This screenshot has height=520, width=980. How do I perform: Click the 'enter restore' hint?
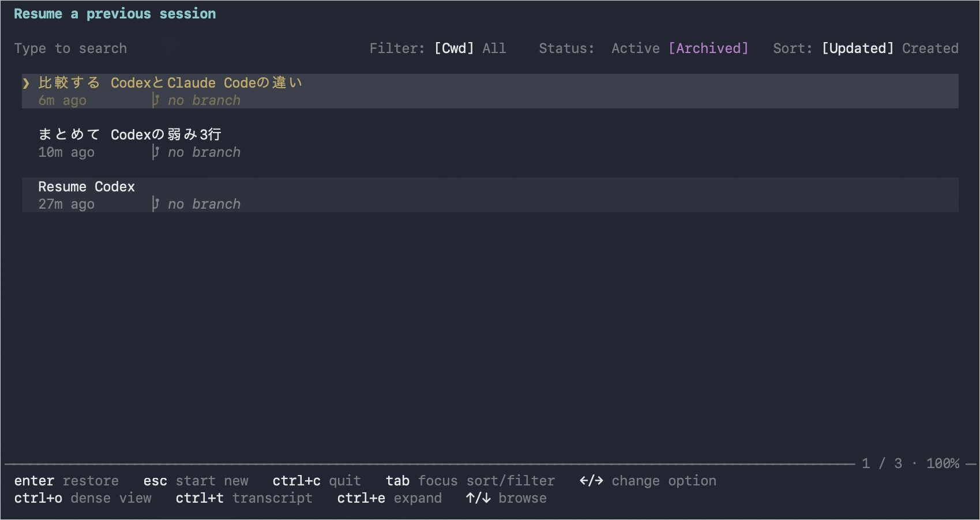(x=66, y=481)
